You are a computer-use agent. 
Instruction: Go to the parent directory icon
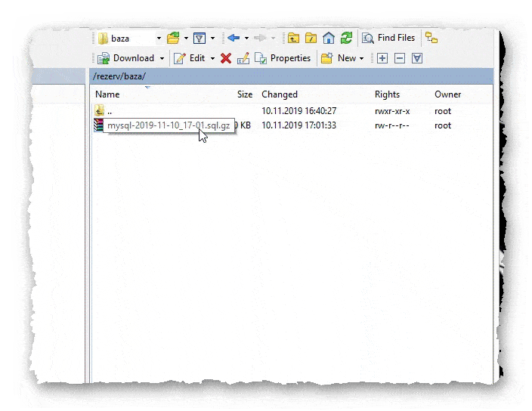293,38
